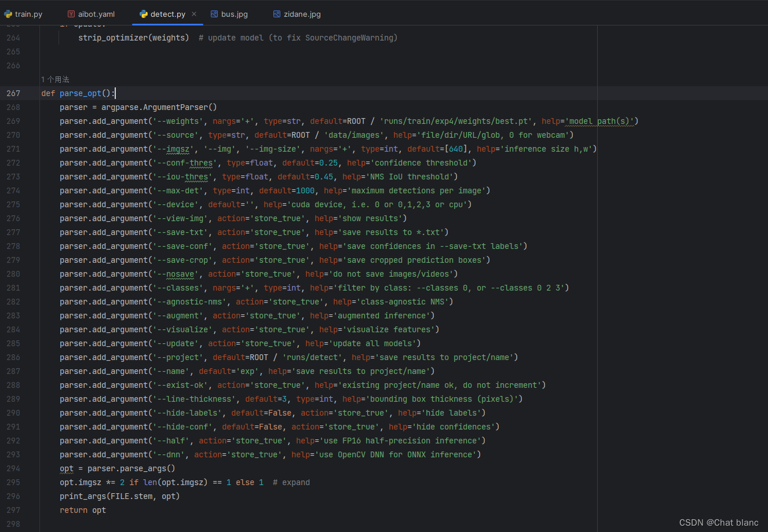
Task: Click the image icon on bus.jpg tab
Action: pyautogui.click(x=214, y=14)
